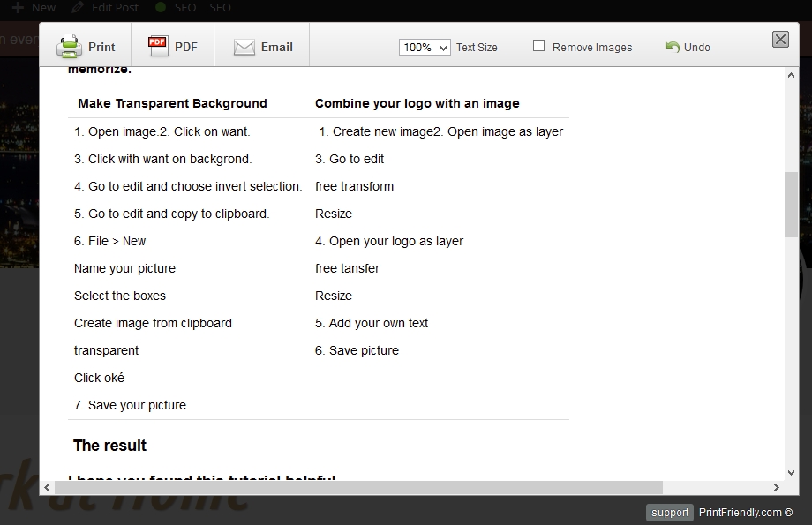
Task: Click the second SEO icon in admin bar
Action: coord(220,7)
